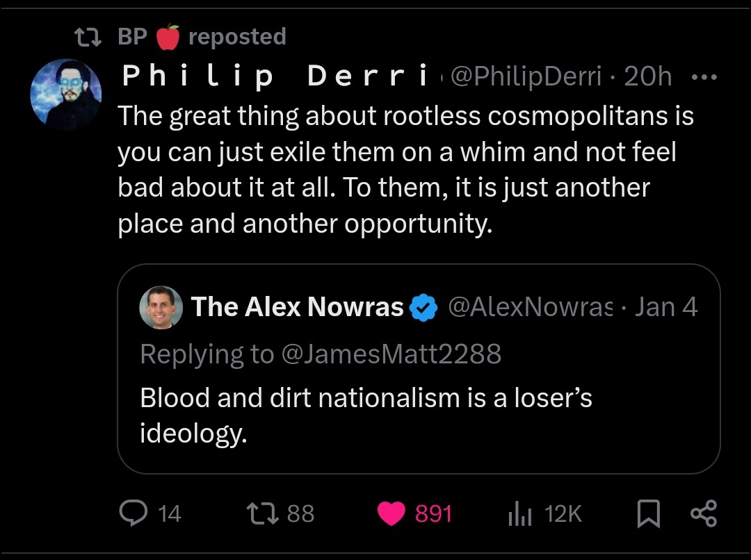
Task: Bookmark this post
Action: [x=648, y=513]
